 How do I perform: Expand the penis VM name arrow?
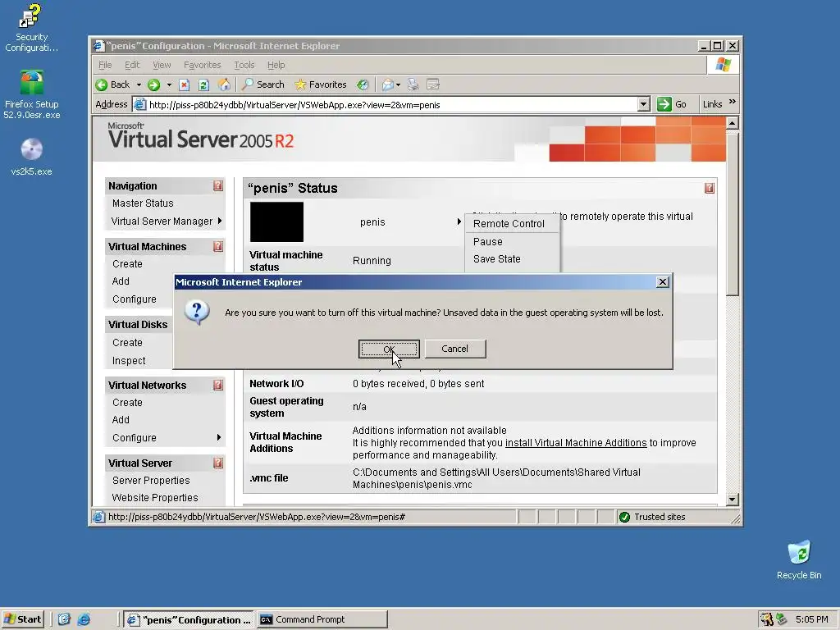point(459,221)
